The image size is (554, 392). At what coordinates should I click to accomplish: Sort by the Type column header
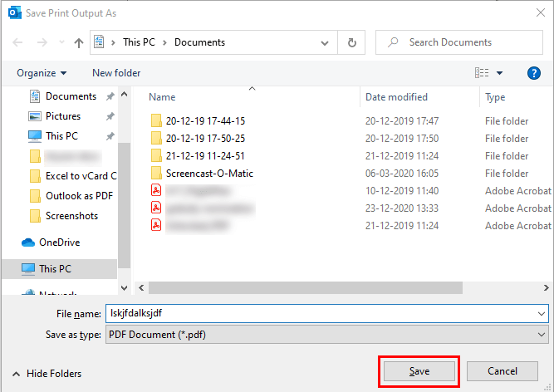495,97
